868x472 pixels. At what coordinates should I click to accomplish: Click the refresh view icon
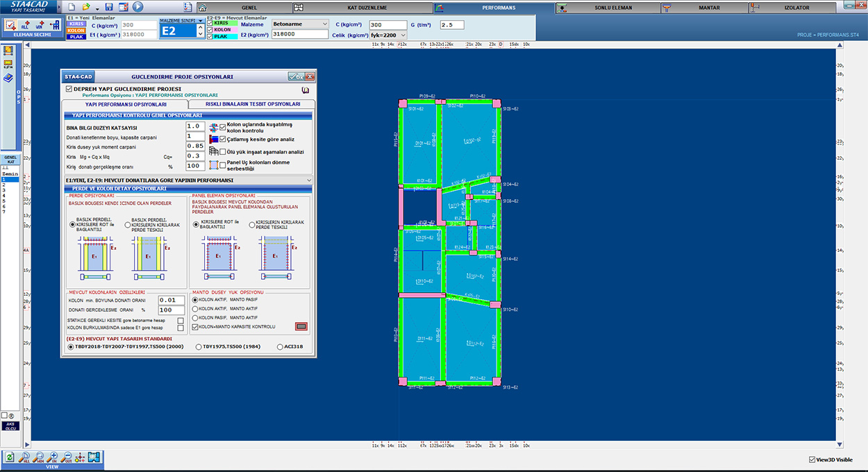pyautogui.click(x=10, y=457)
